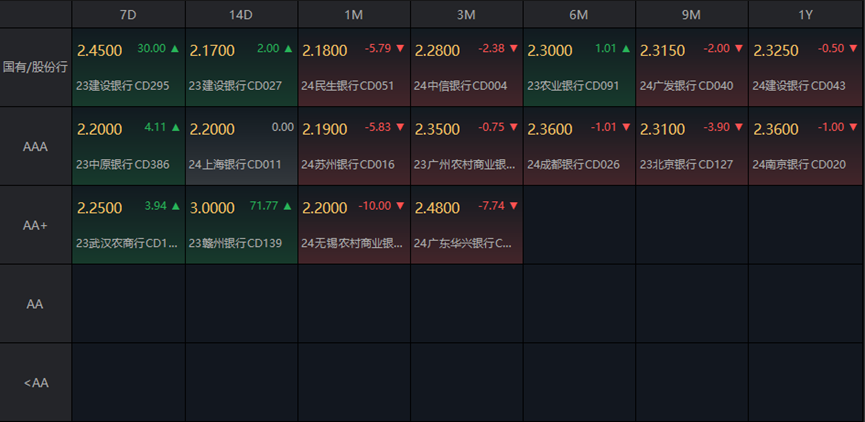Image resolution: width=865 pixels, height=422 pixels.
Task: Click the red down arrow beside -10.00
Action: click(401, 206)
